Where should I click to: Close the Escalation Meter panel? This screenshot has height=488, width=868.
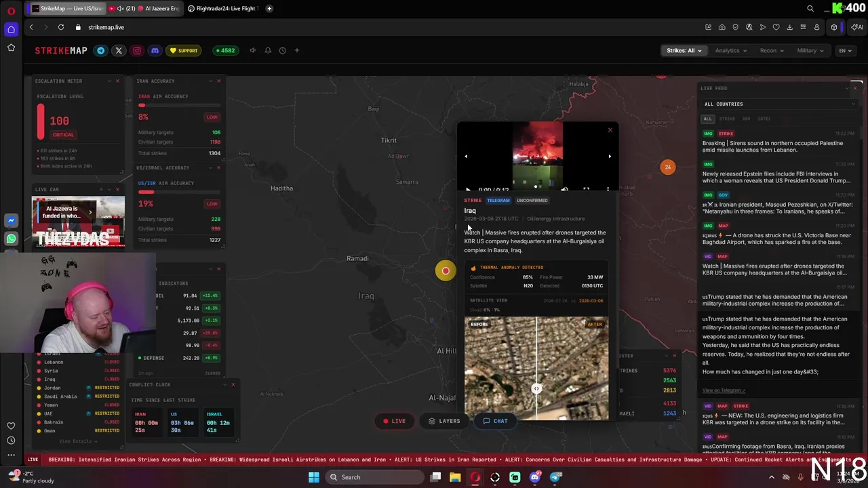[x=117, y=81]
